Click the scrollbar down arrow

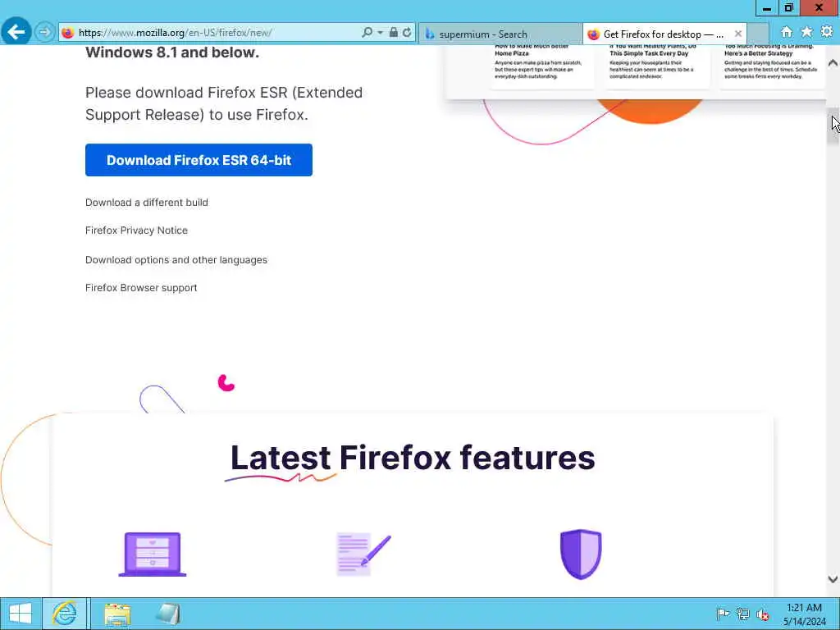(833, 579)
